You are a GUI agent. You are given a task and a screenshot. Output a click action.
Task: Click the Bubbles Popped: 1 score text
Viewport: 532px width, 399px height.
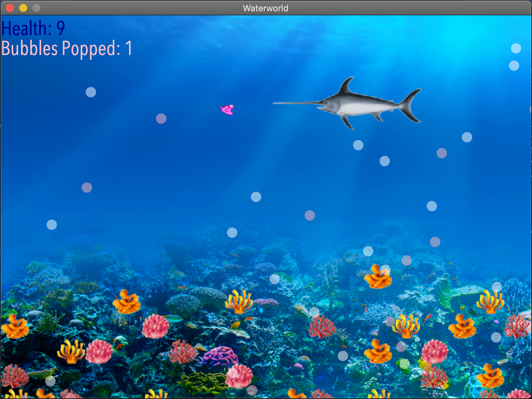coord(67,48)
